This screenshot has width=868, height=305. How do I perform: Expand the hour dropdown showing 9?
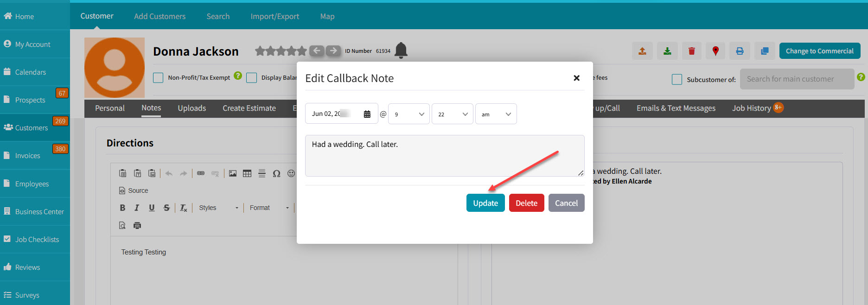pyautogui.click(x=409, y=114)
